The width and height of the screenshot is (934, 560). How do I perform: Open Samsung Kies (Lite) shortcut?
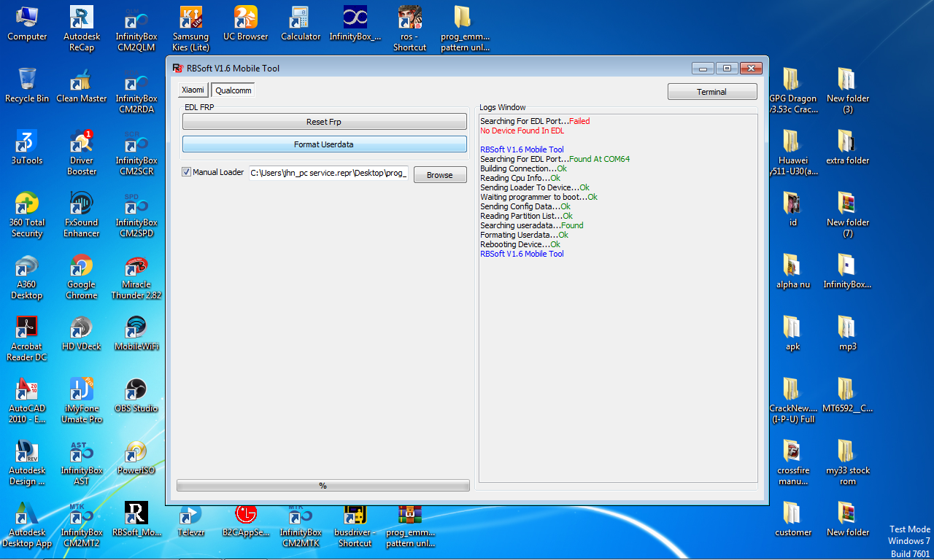pos(191,29)
